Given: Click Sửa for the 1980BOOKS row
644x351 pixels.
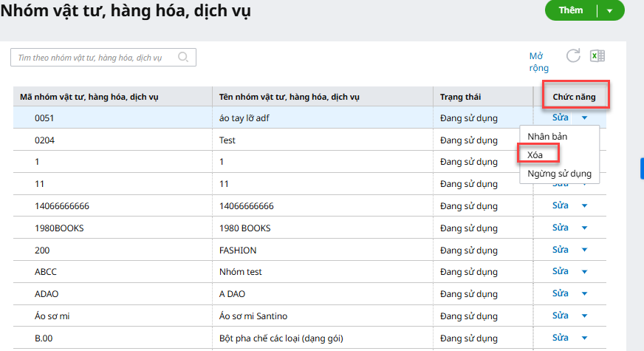Looking at the screenshot, I should click(x=561, y=228).
